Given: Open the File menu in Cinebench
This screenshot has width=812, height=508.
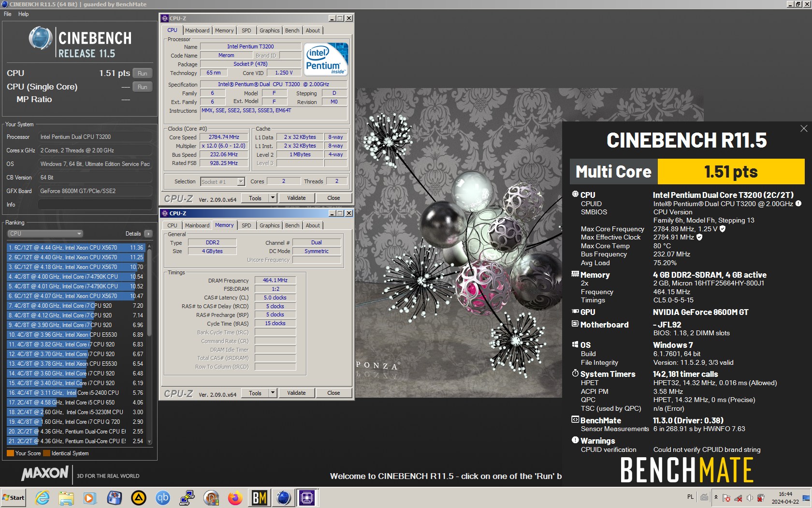Looking at the screenshot, I should [x=8, y=14].
